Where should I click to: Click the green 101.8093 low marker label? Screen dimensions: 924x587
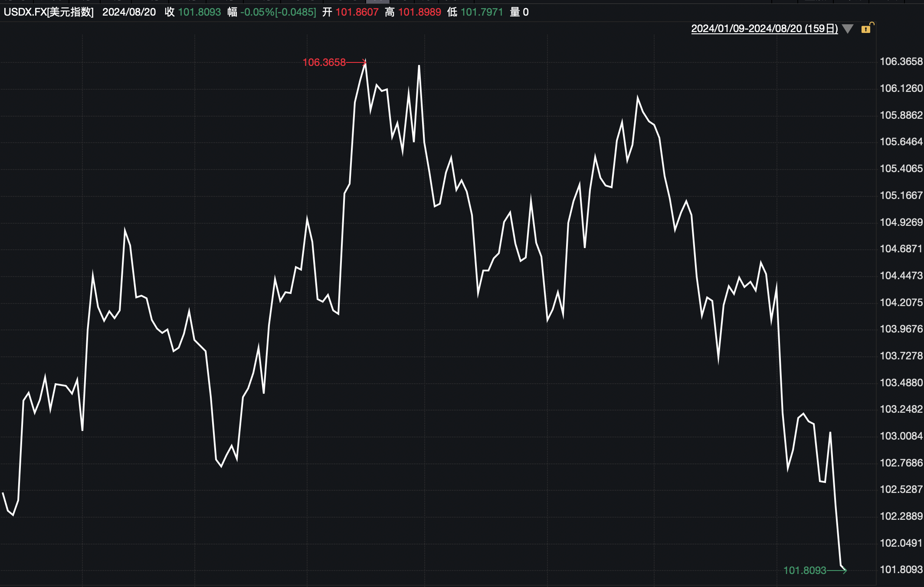[x=805, y=571]
